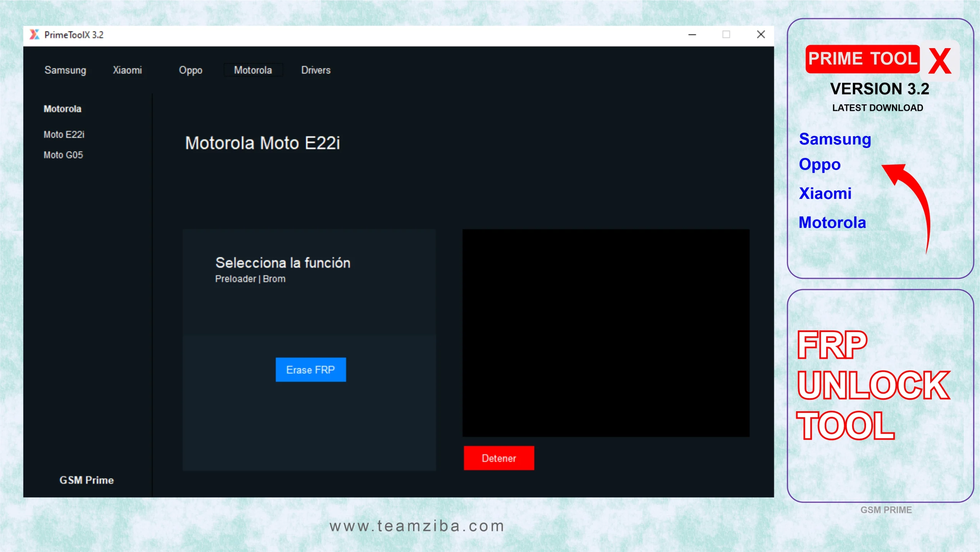Image resolution: width=980 pixels, height=552 pixels.
Task: Click the blue Samsung text on banner
Action: [835, 139]
